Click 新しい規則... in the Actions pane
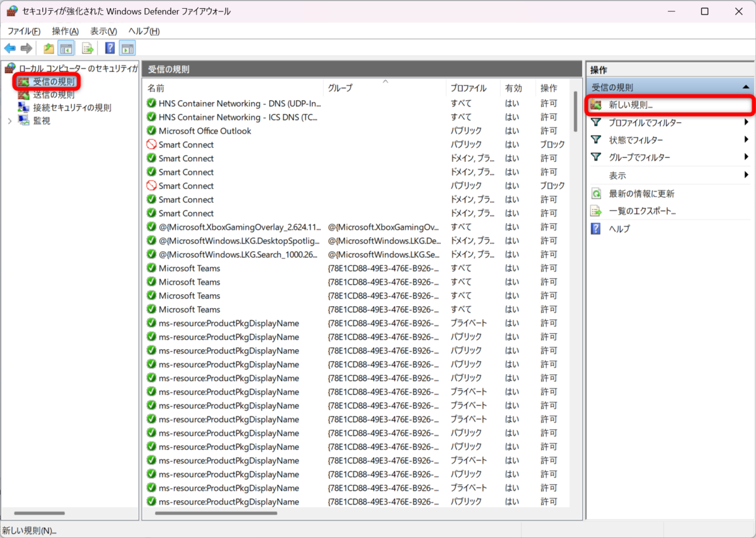This screenshot has width=756, height=538. coord(631,105)
